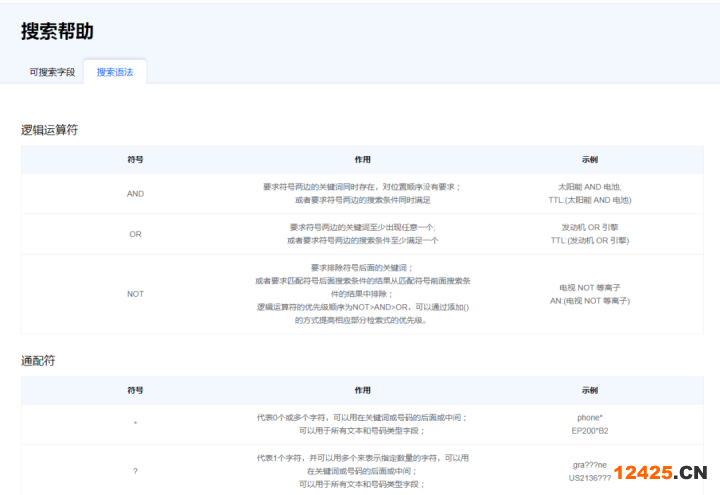Click the 电视 NOT 等离子 example text
720x495 pixels.
pyautogui.click(x=589, y=287)
